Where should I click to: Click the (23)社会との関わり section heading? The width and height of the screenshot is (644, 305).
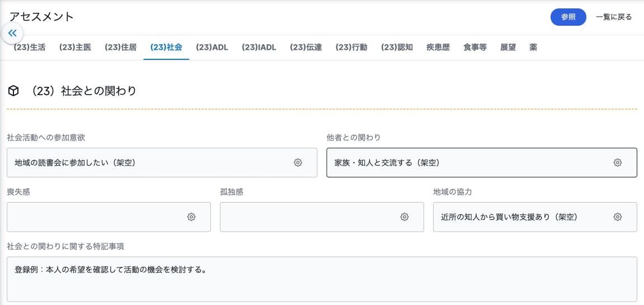(83, 91)
